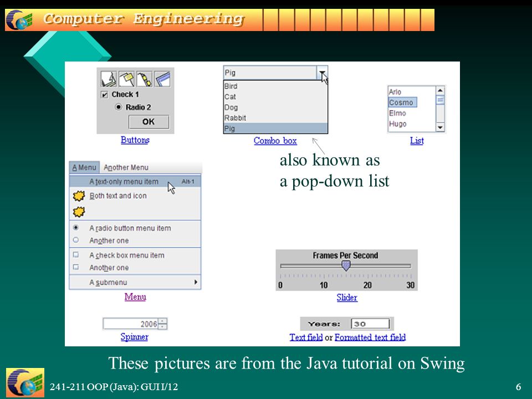
Task: Open 'A Menu' in the menu bar
Action: 84,167
